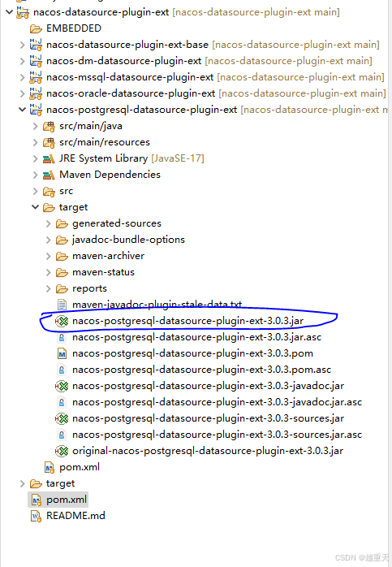Click maven-javadoc-plugin-stale-data.txt file icon
This screenshot has width=392, height=567.
[62, 305]
